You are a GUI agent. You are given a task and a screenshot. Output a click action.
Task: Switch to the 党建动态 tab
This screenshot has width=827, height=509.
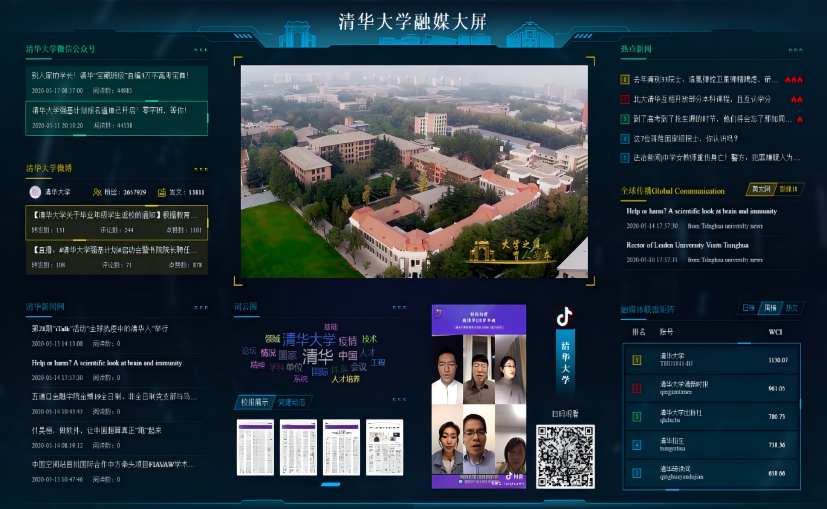(x=292, y=402)
